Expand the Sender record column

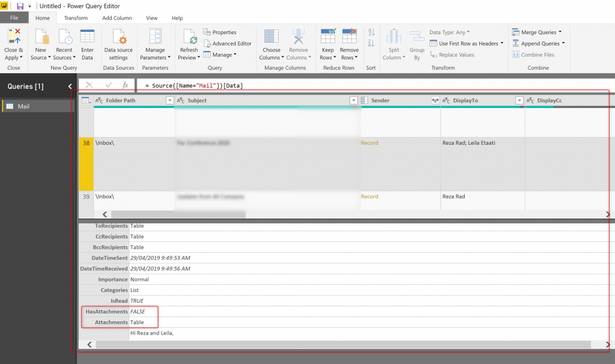click(x=435, y=100)
